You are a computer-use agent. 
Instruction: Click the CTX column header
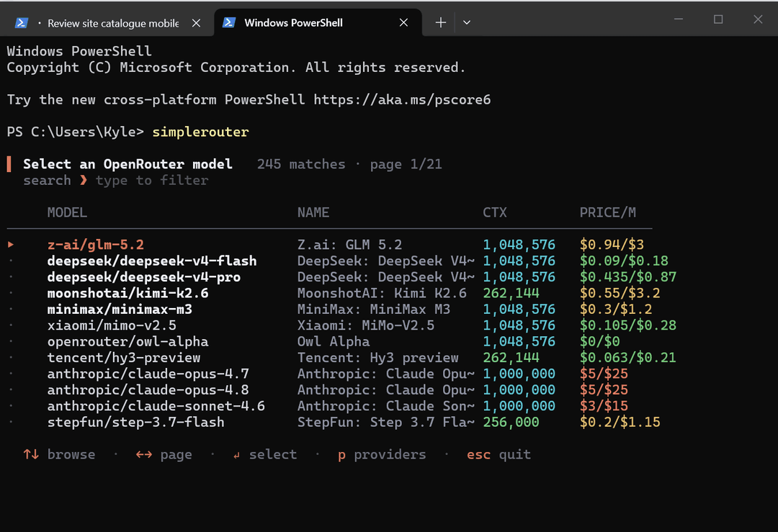pos(495,212)
